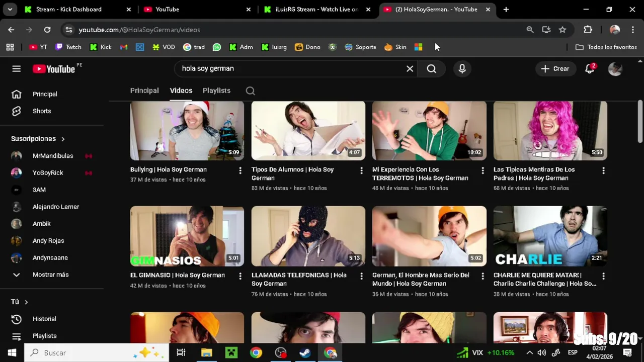644x362 pixels.
Task: Open Tipos De Alumnos video title
Action: click(x=293, y=174)
